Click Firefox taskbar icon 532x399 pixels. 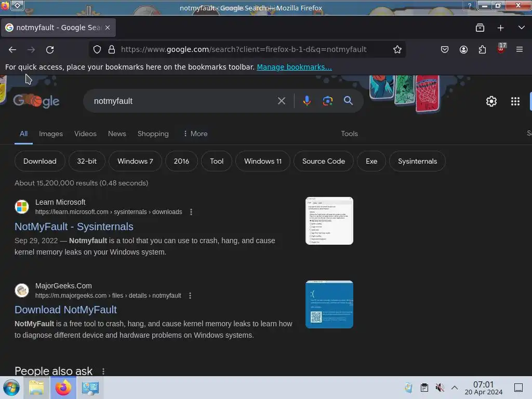click(x=63, y=388)
